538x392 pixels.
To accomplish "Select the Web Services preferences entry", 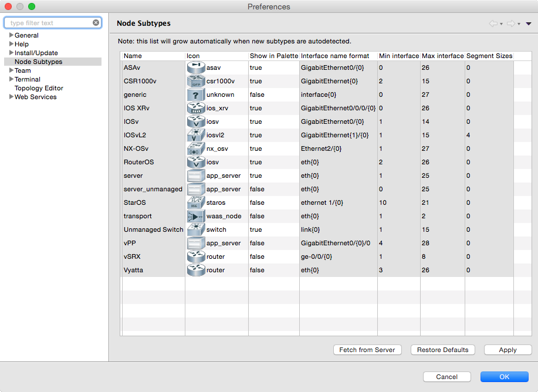I will click(x=35, y=97).
